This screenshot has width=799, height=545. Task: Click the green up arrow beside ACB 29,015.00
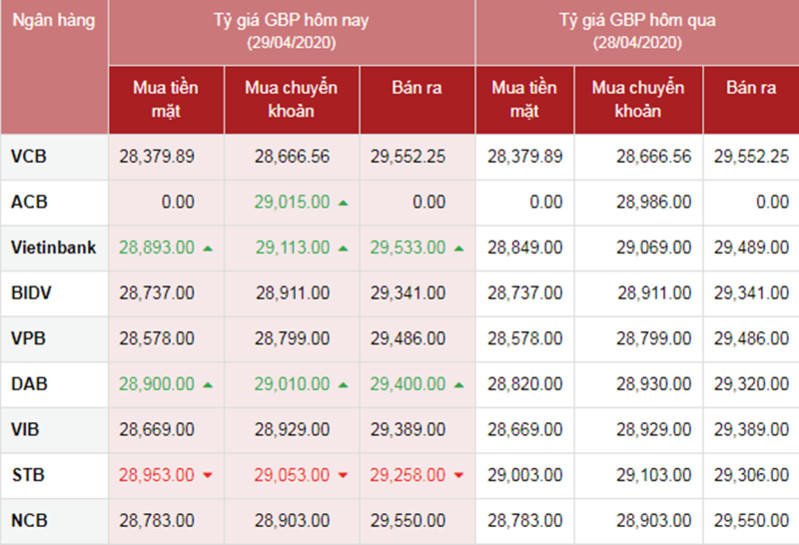pos(343,202)
